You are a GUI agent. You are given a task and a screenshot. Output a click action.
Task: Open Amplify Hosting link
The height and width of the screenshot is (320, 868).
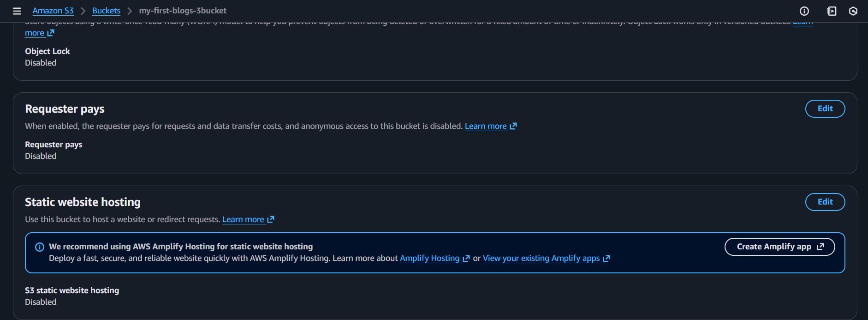coord(434,258)
